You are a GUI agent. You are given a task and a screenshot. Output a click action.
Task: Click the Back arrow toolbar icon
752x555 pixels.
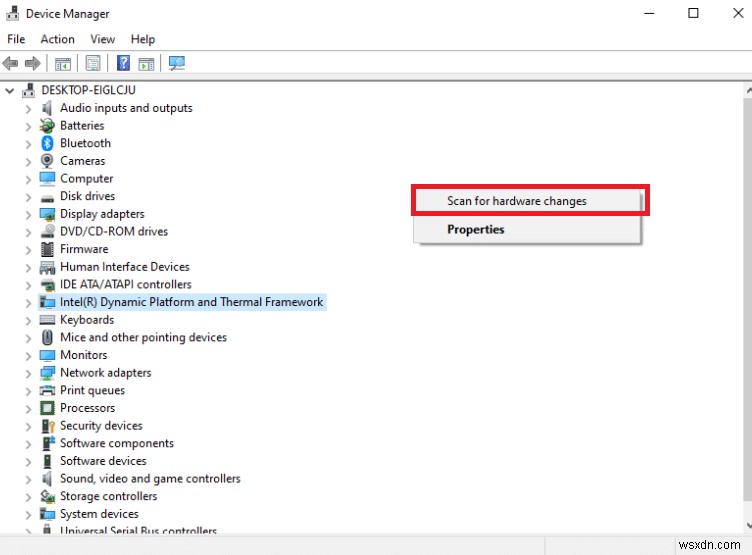pos(10,63)
